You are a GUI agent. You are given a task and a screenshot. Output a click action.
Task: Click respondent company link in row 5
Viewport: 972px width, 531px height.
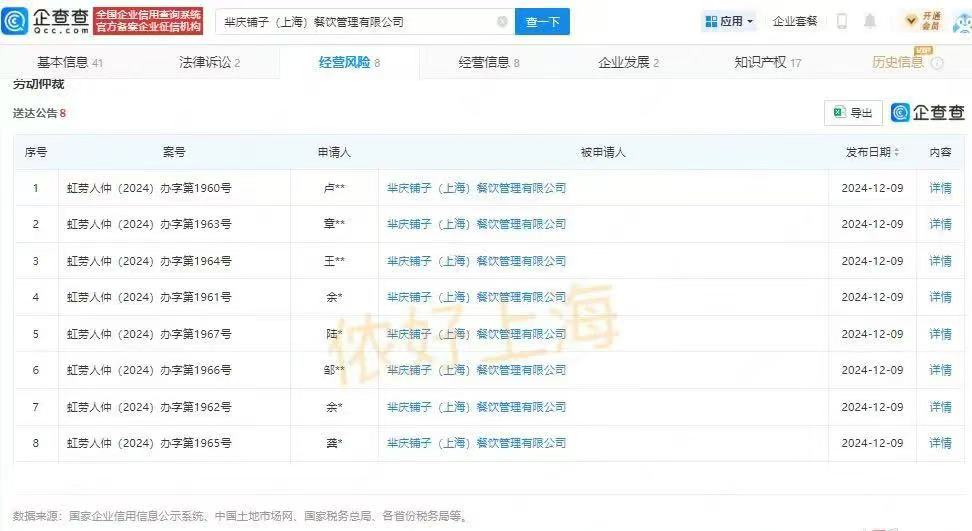(476, 334)
